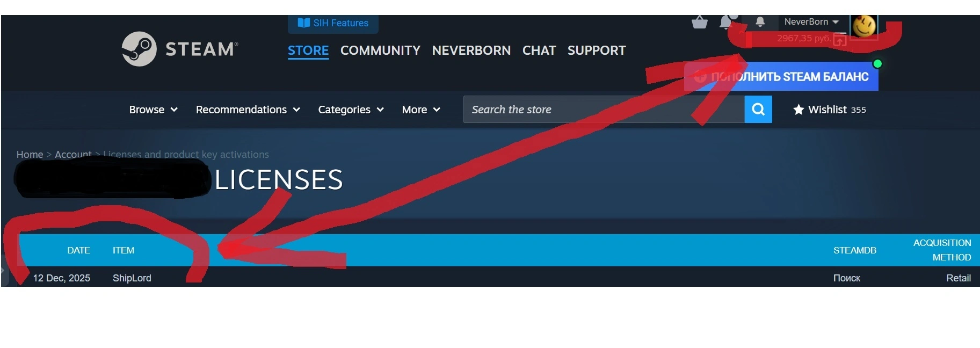
Task: Open the NEVERBORN profile menu
Action: tap(471, 50)
